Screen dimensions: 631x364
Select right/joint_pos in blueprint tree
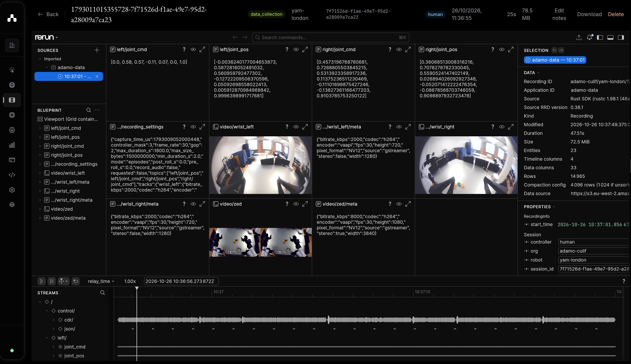(66, 155)
